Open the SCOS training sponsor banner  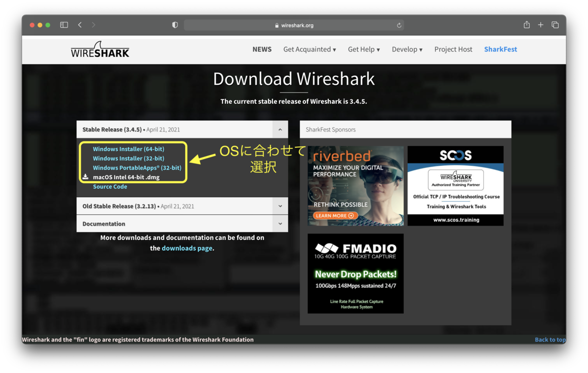coord(456,186)
